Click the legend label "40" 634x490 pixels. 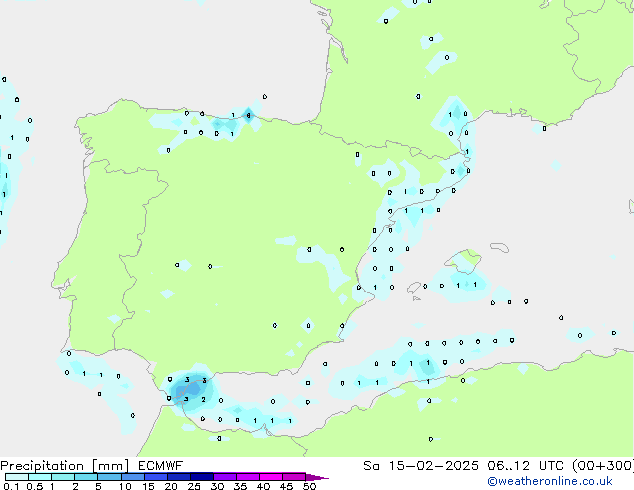pos(263,486)
